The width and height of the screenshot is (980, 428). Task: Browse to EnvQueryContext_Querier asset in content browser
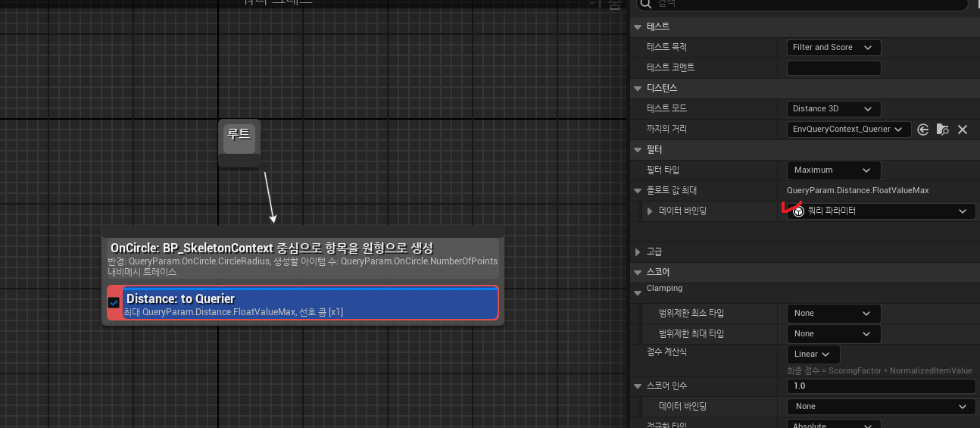pos(942,130)
